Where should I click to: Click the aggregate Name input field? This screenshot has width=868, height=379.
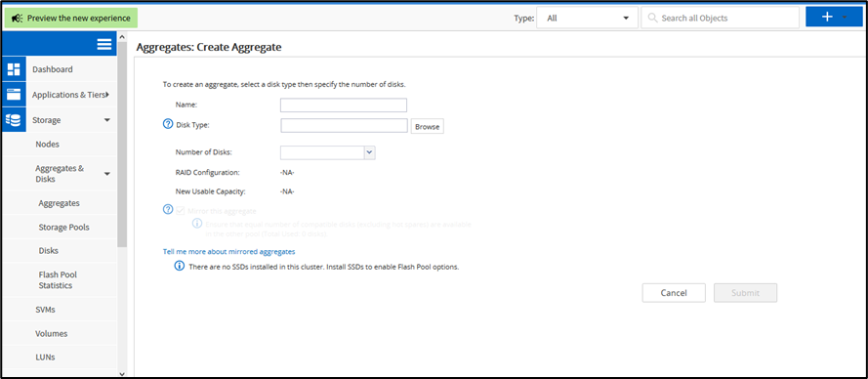[x=344, y=105]
